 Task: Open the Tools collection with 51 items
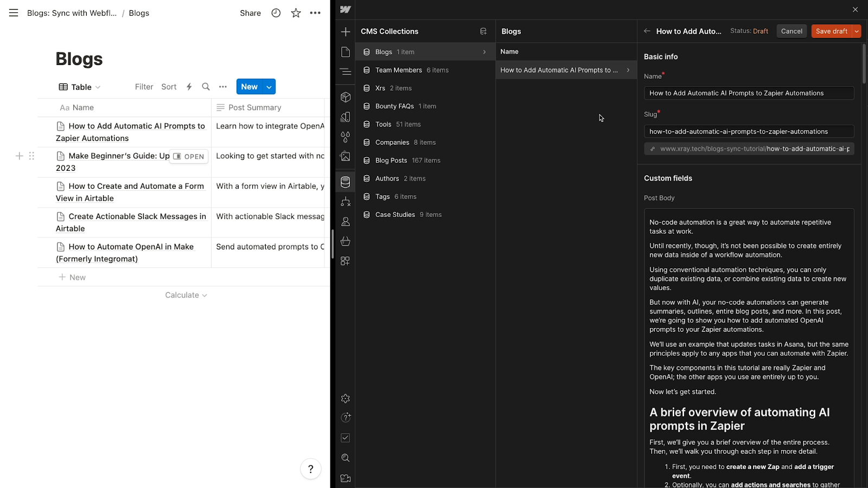425,124
